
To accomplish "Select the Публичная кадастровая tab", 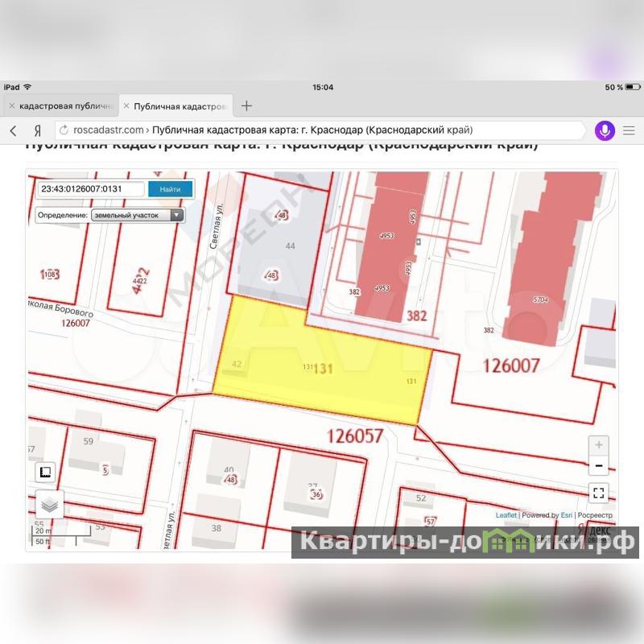I will pyautogui.click(x=180, y=106).
